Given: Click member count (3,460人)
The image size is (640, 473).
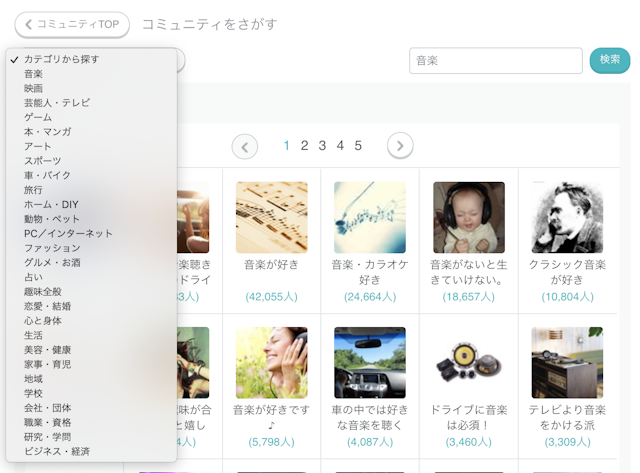Looking at the screenshot, I should click(x=469, y=442).
